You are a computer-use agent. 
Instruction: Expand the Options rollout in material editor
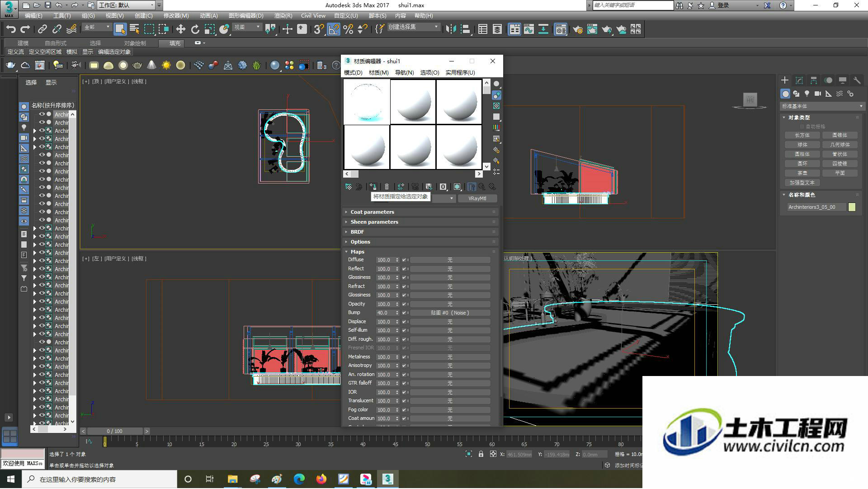(x=420, y=242)
